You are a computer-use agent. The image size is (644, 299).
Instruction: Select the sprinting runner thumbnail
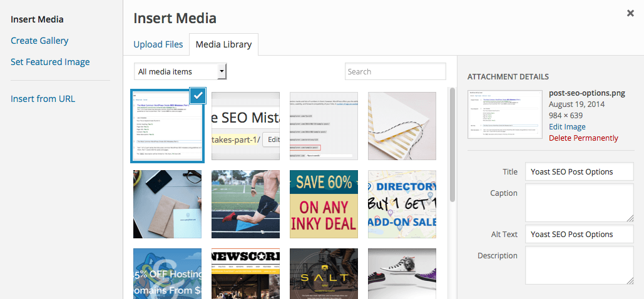[245, 204]
